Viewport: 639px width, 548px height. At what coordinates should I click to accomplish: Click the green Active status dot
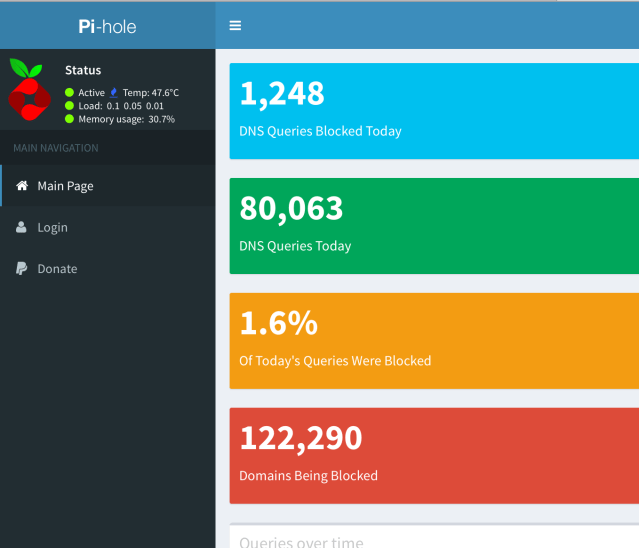point(69,93)
